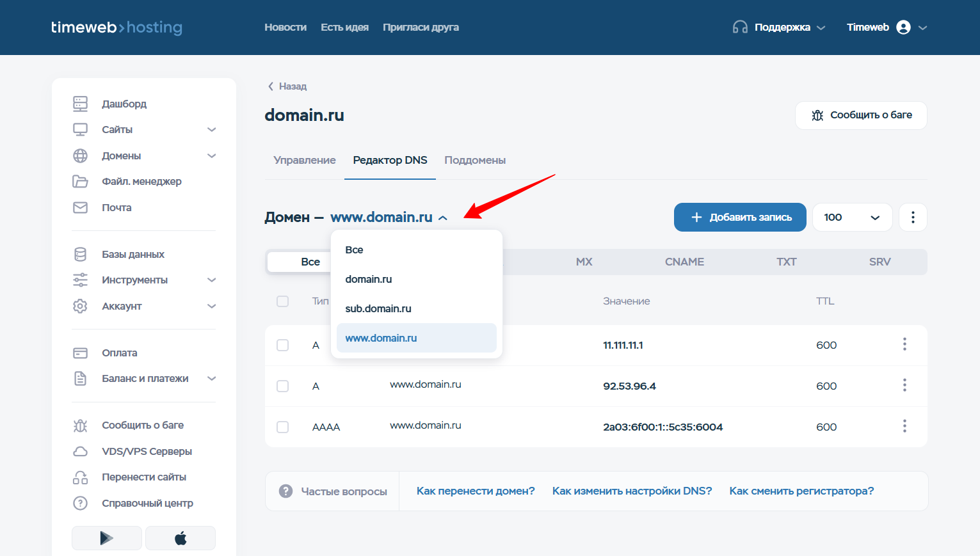Open the 'Как изменить настройки DNS?' link

coord(632,491)
